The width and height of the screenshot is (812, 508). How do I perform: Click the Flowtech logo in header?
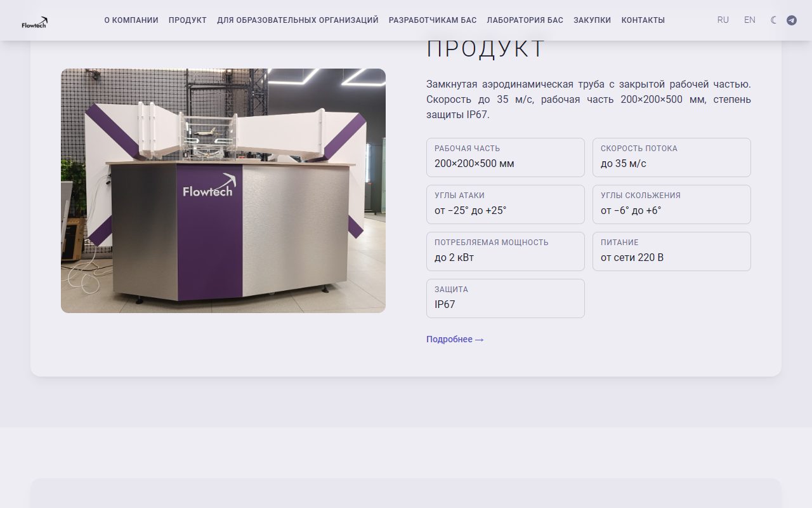[x=35, y=23]
